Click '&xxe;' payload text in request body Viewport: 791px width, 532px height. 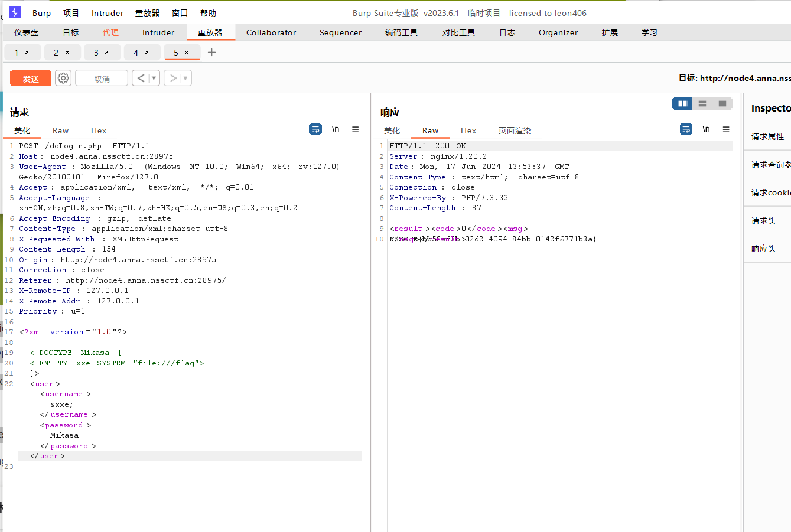(61, 404)
